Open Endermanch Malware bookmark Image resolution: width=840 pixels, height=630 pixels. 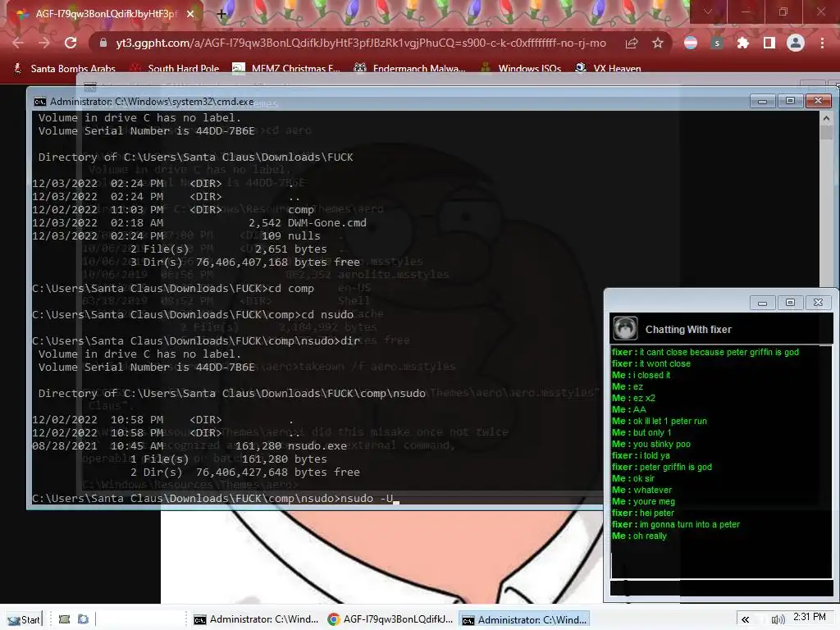410,69
